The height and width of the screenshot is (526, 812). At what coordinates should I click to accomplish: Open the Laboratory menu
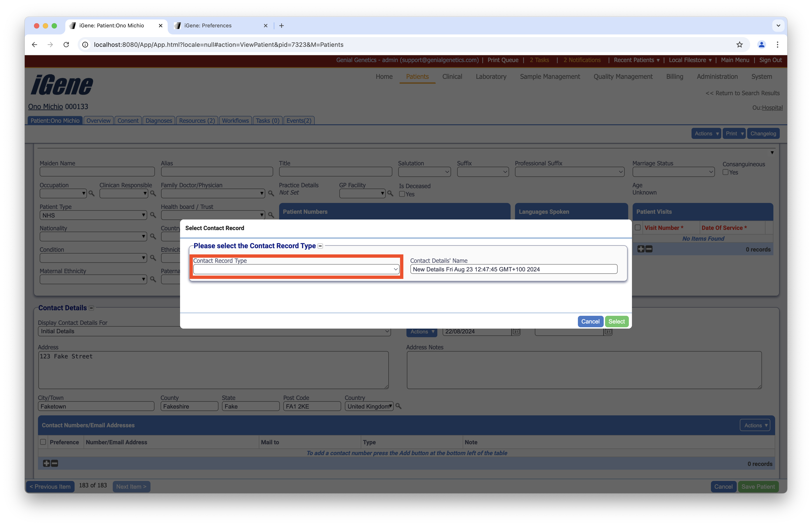(x=491, y=77)
